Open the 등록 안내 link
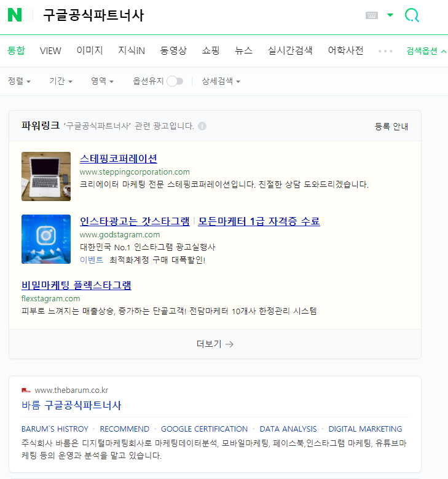448x479 pixels. coord(391,126)
